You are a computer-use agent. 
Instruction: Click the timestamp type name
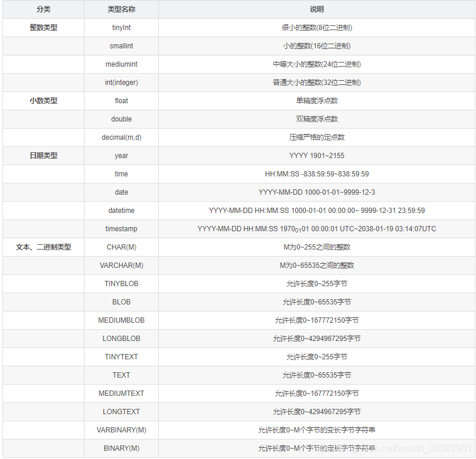point(122,229)
